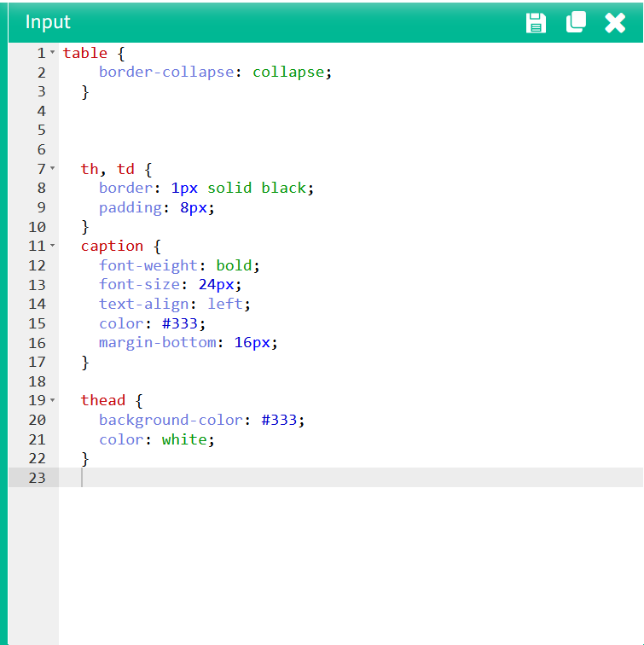Click line number 23 in gutter

point(37,478)
